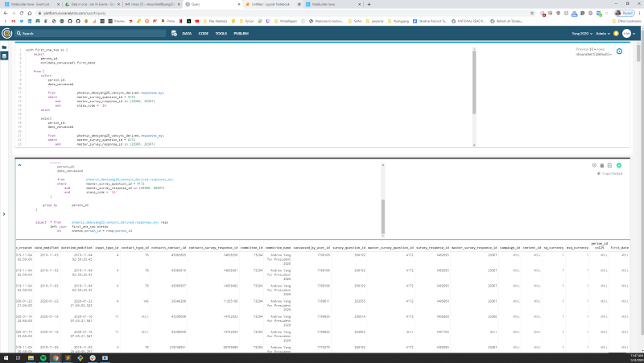Open the DATA menu
The height and width of the screenshot is (363, 644).
point(187,33)
